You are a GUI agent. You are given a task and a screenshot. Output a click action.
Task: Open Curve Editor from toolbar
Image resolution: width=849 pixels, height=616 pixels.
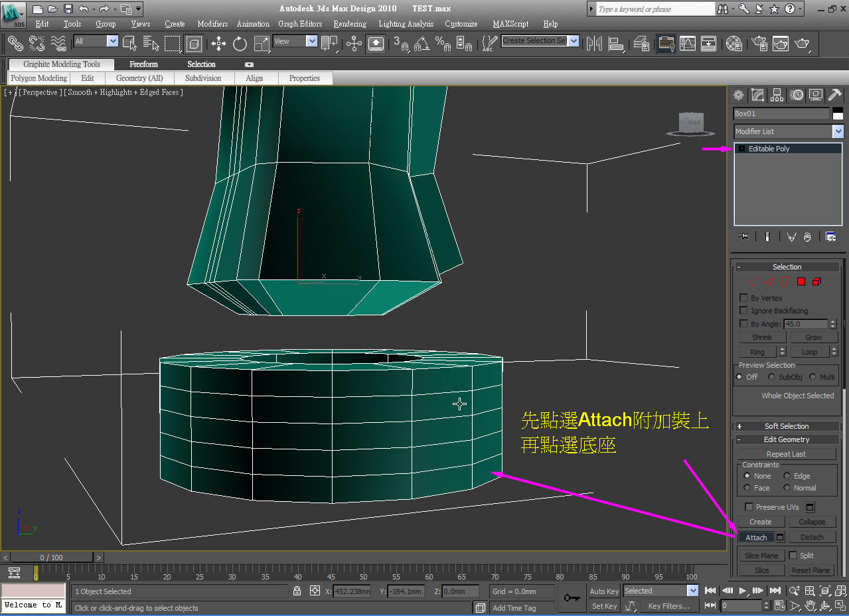point(688,44)
